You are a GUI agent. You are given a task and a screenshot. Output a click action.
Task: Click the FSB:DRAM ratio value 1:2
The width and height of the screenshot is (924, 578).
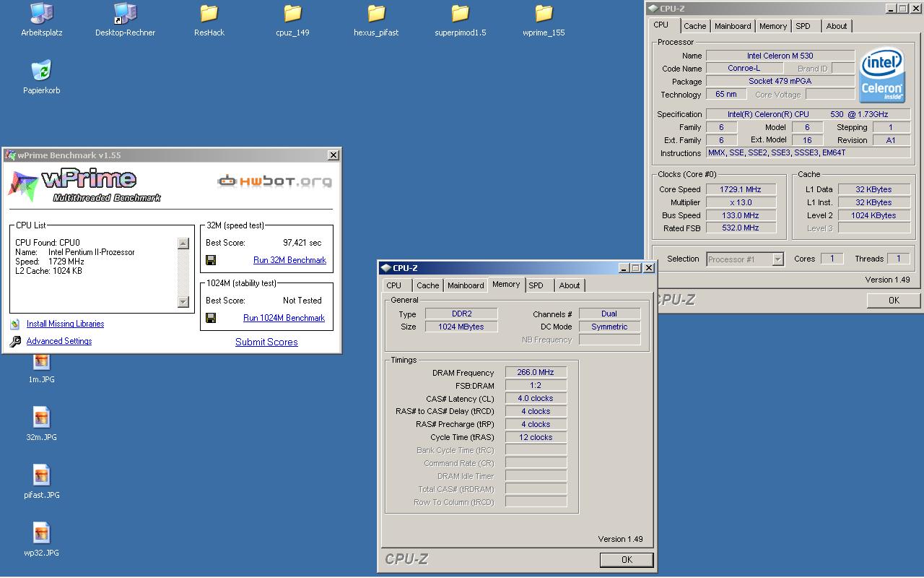[536, 386]
